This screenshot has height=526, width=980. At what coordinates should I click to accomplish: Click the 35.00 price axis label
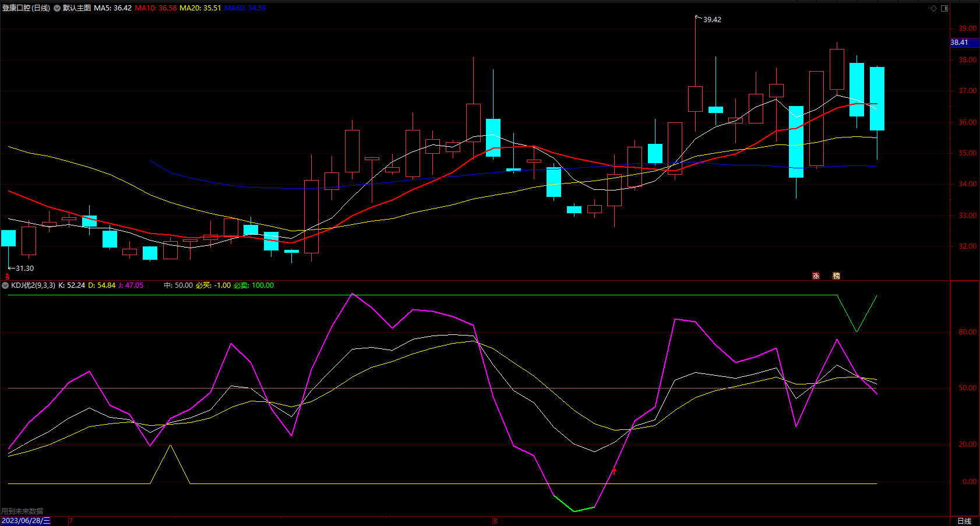[968, 153]
